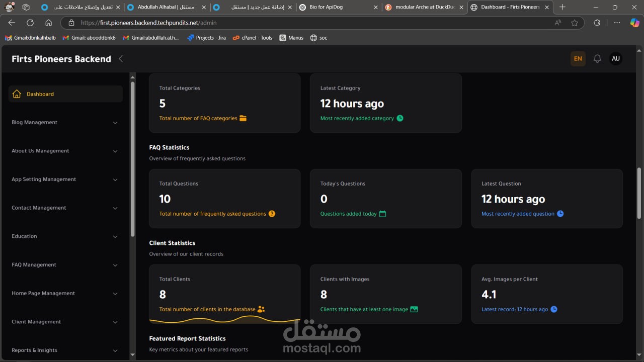Click image icon on Clients with Images
Image resolution: width=644 pixels, height=362 pixels.
tap(414, 309)
